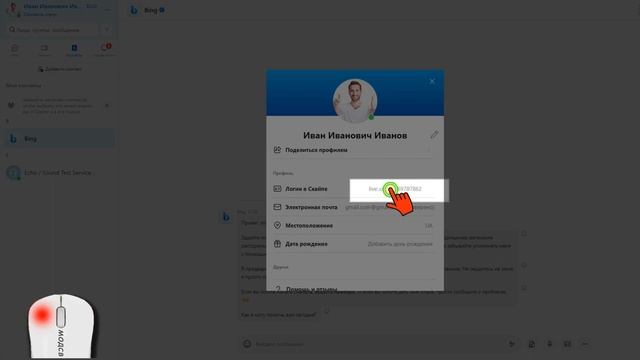
Task: Dismiss the sidebar tip card with X
Action: coord(107,105)
